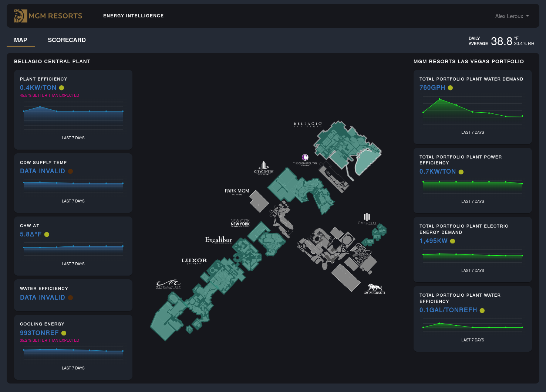Click the Water Efficiency invalid status dot
Screen dimensions: 546x392
tap(70, 298)
